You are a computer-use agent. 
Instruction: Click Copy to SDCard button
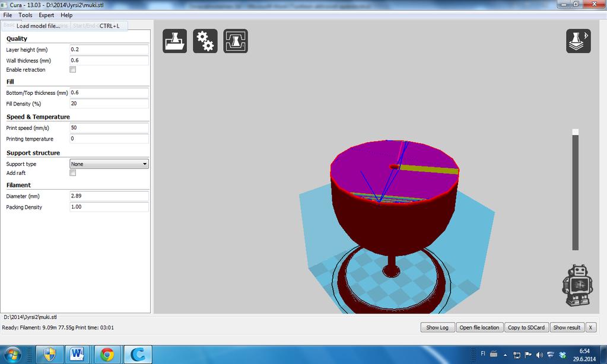[526, 327]
